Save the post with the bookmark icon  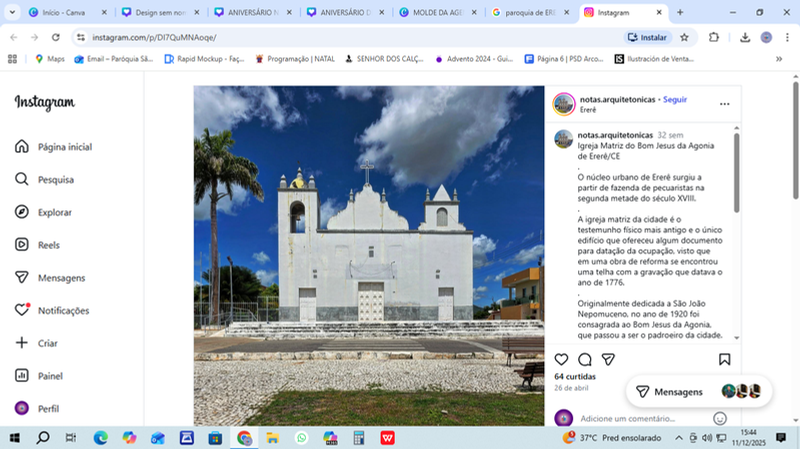724,360
